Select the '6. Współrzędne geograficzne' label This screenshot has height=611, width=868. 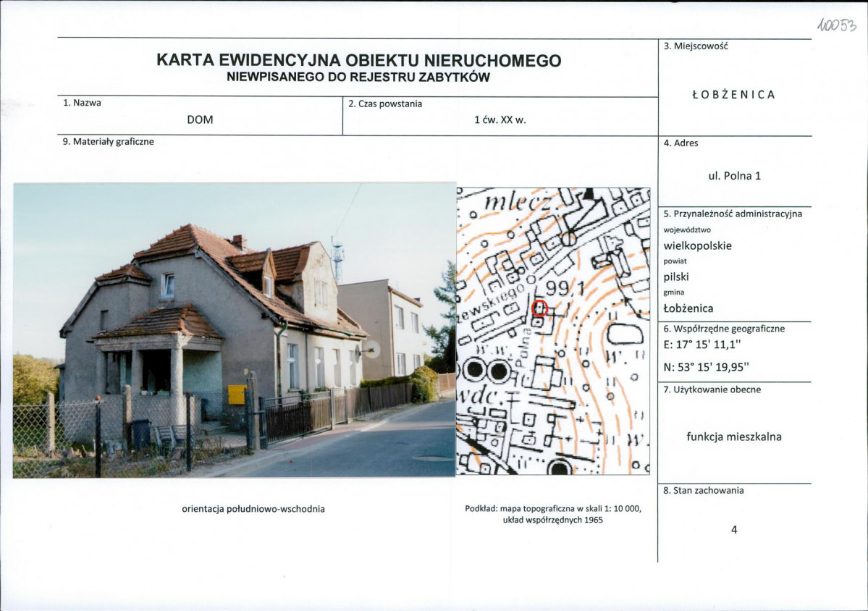click(724, 329)
